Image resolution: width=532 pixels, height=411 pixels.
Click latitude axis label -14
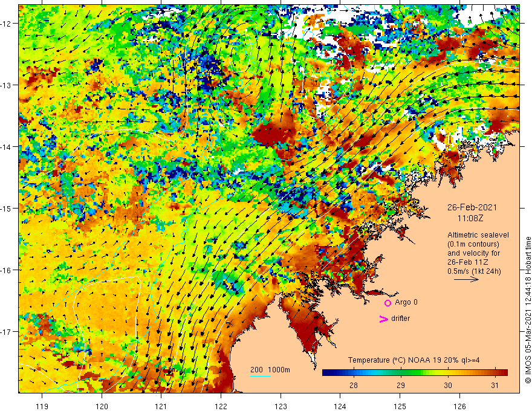pyautogui.click(x=6, y=147)
